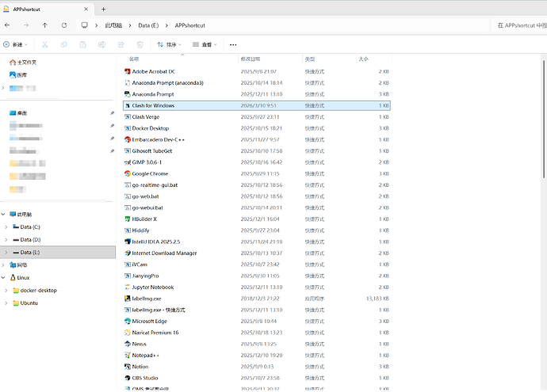Select the labelImg.exe application icon
The image size is (547, 392).
tap(128, 299)
